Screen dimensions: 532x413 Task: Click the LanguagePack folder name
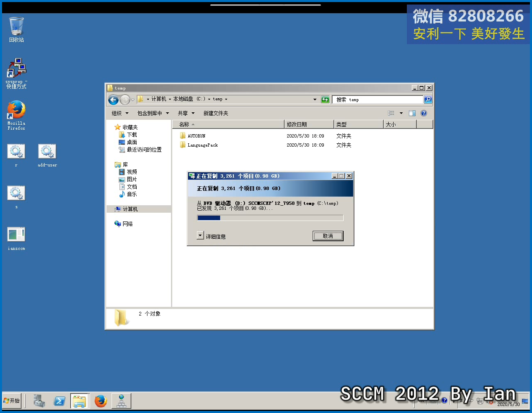pyautogui.click(x=203, y=145)
